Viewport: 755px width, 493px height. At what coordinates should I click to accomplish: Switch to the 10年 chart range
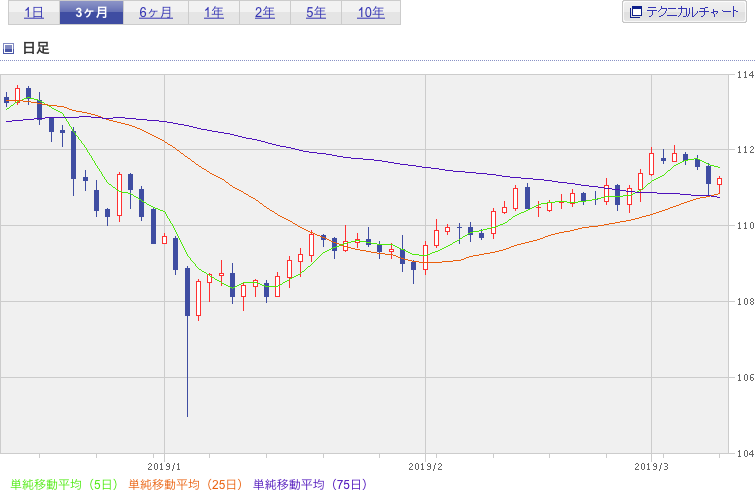371,13
